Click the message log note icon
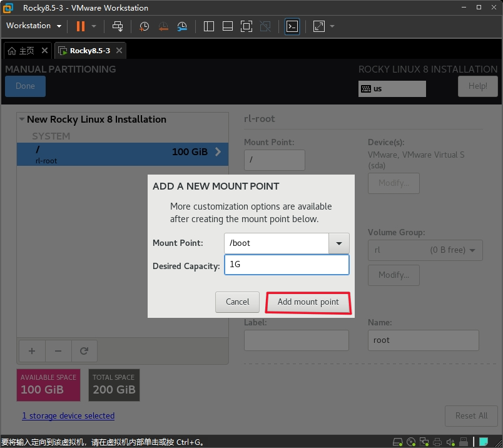Image resolution: width=503 pixels, height=448 pixels. point(484,442)
